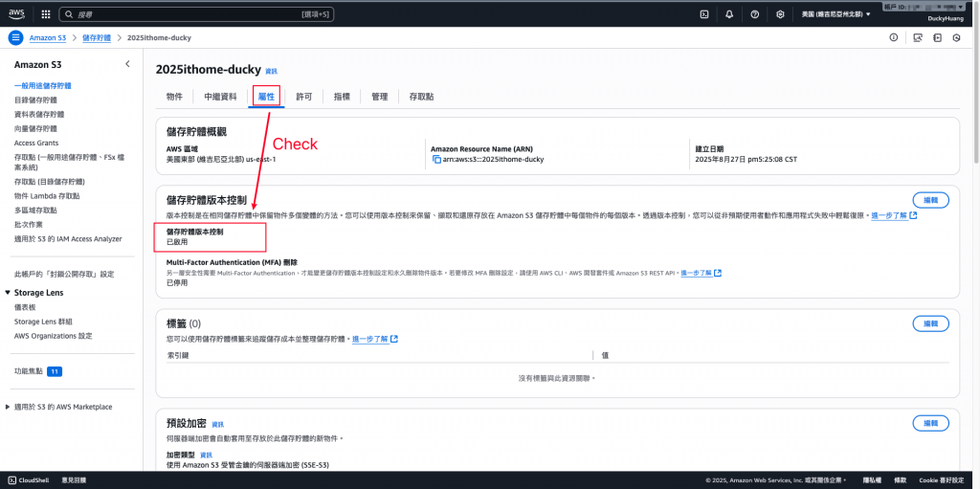Open Access Grants in sidebar

tap(36, 144)
